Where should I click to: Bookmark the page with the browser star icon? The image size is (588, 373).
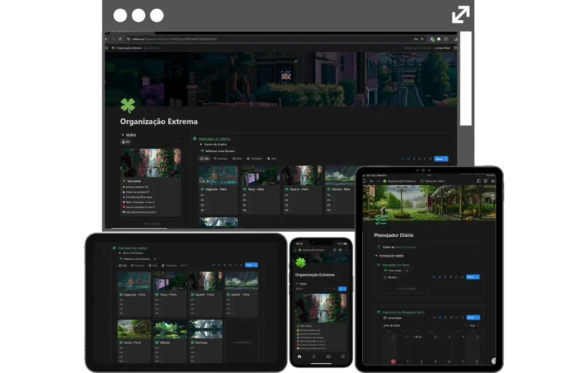coord(422,39)
